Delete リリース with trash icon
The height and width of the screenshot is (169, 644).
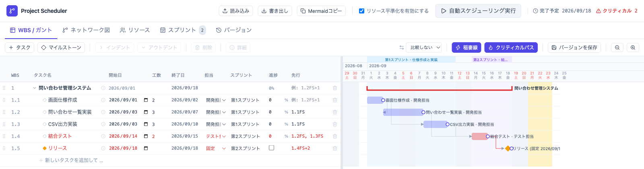pos(334,148)
